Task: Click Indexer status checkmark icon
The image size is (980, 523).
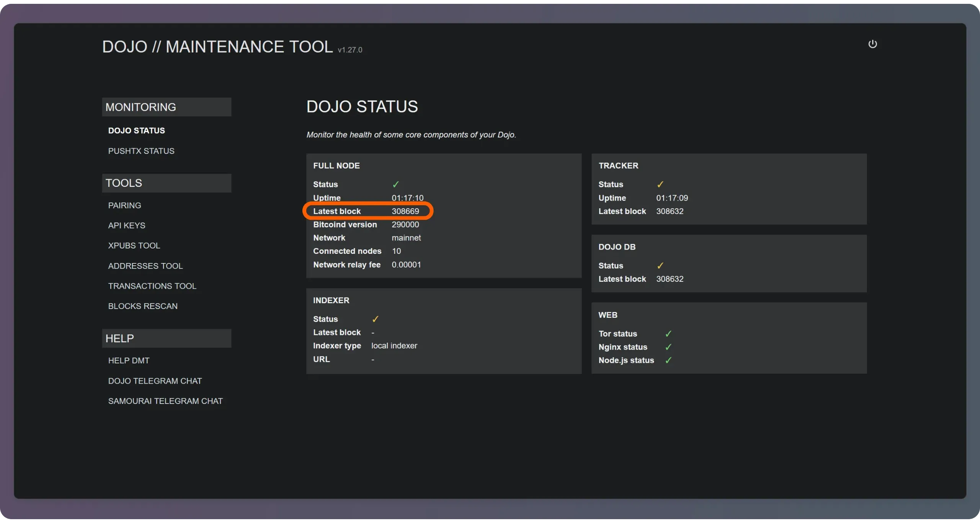Action: point(375,319)
